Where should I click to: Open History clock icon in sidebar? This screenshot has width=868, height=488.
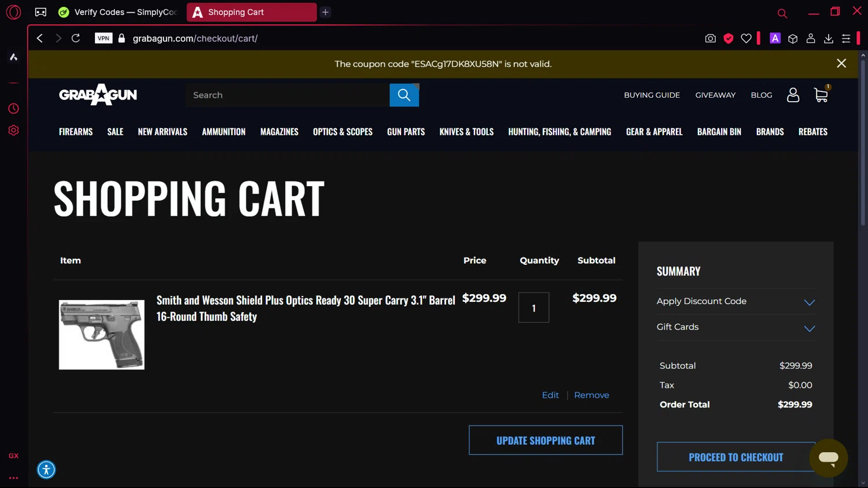coord(13,109)
